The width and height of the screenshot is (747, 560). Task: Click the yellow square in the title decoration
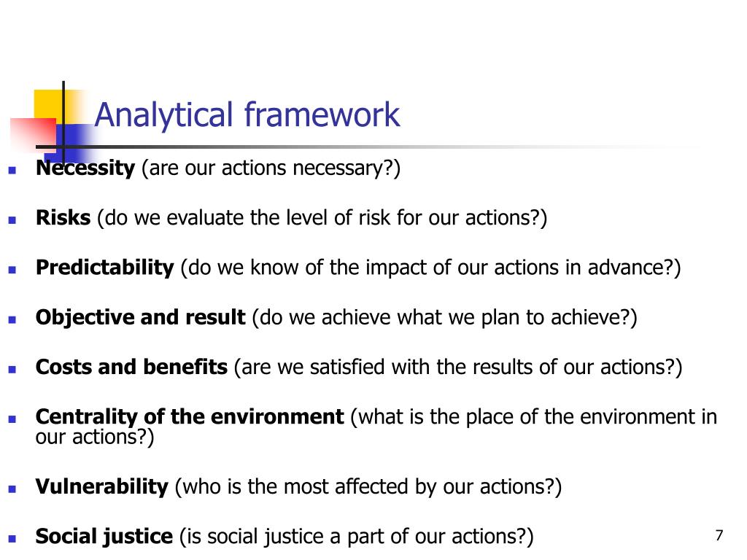coord(48,106)
